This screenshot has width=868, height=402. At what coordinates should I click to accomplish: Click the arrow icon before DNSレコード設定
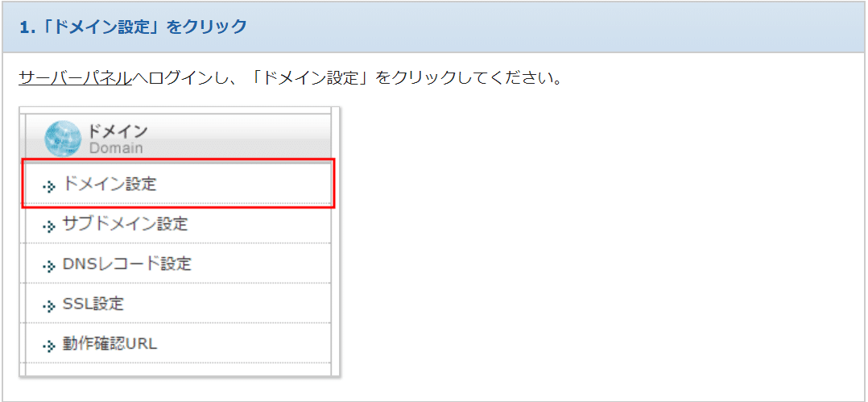(x=49, y=266)
